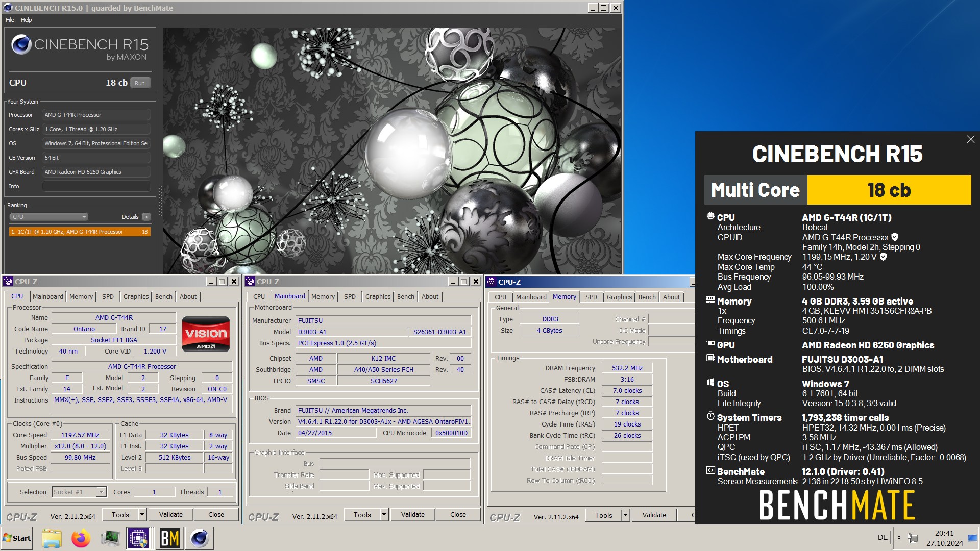Click Close in Mainboard CPU-Z window
The height and width of the screenshot is (551, 980).
[458, 515]
